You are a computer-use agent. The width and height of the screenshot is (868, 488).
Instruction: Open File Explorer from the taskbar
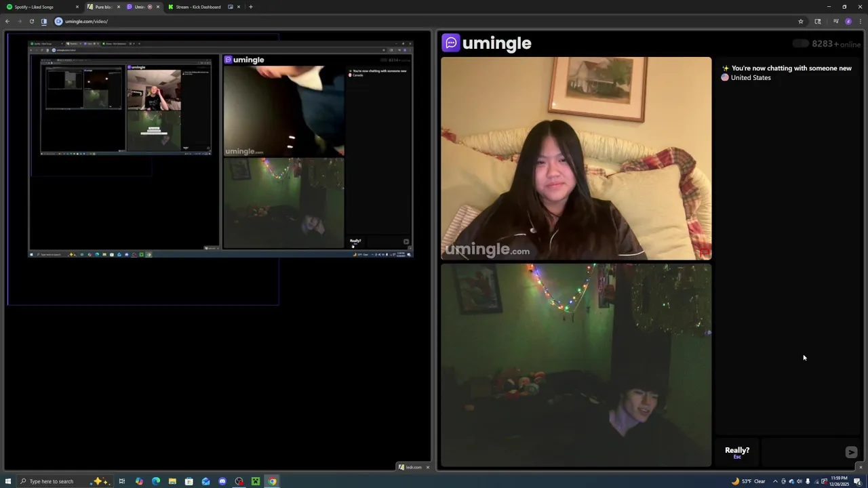tap(172, 481)
